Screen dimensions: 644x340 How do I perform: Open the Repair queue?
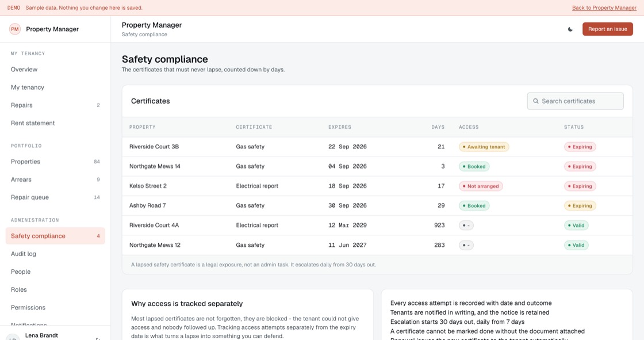tap(55, 197)
